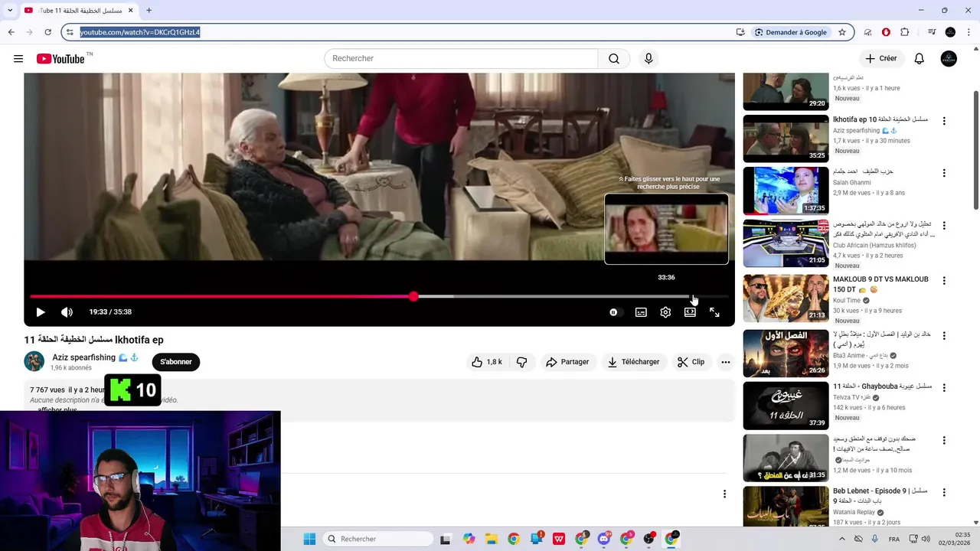Open options for Club Africain video
980x551 pixels.
pyautogui.click(x=944, y=226)
